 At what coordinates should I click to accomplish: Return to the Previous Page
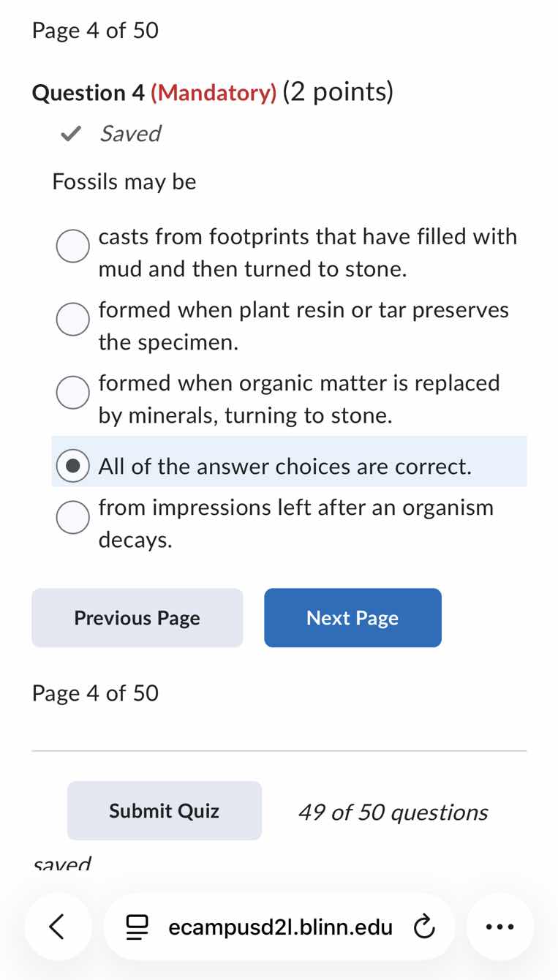137,618
